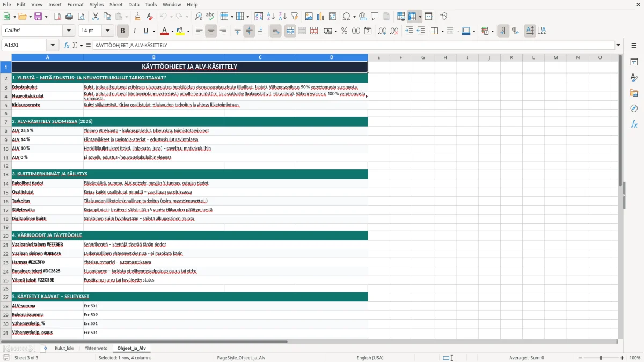Insert an image

309,17
